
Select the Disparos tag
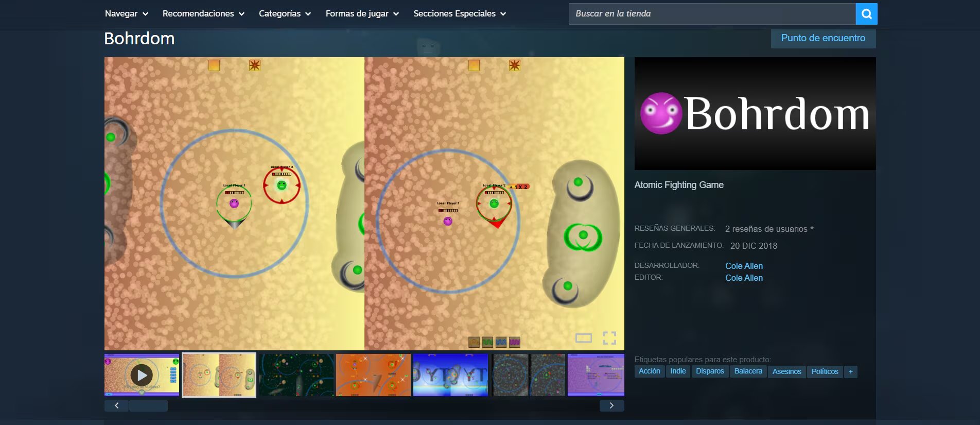tap(710, 371)
